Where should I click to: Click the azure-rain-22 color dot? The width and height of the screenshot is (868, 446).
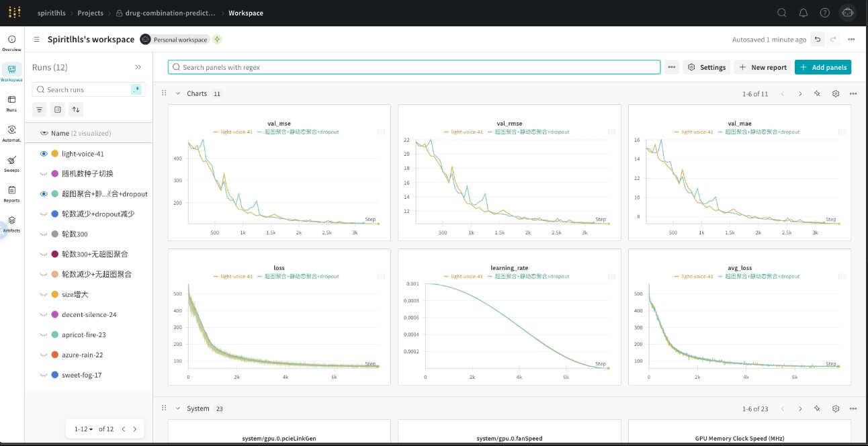click(x=54, y=355)
